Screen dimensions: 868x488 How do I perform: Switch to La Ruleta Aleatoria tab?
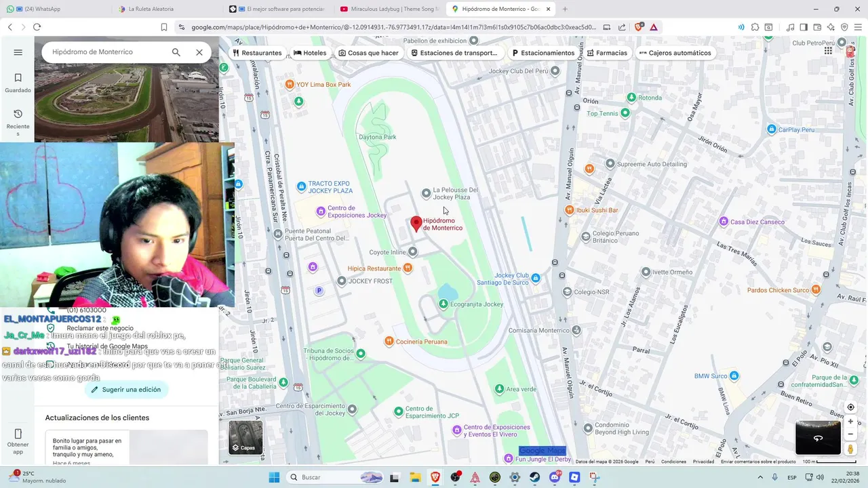[166, 9]
